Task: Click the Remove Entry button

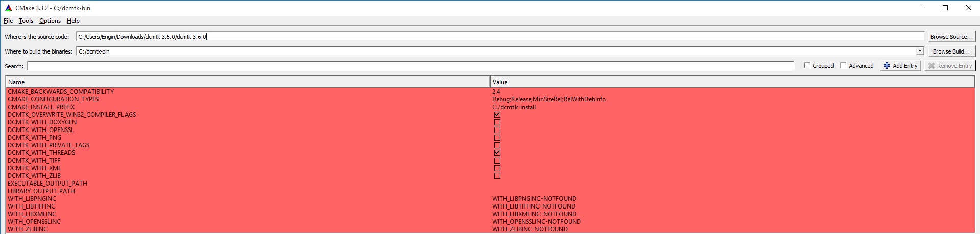Action: tap(949, 66)
